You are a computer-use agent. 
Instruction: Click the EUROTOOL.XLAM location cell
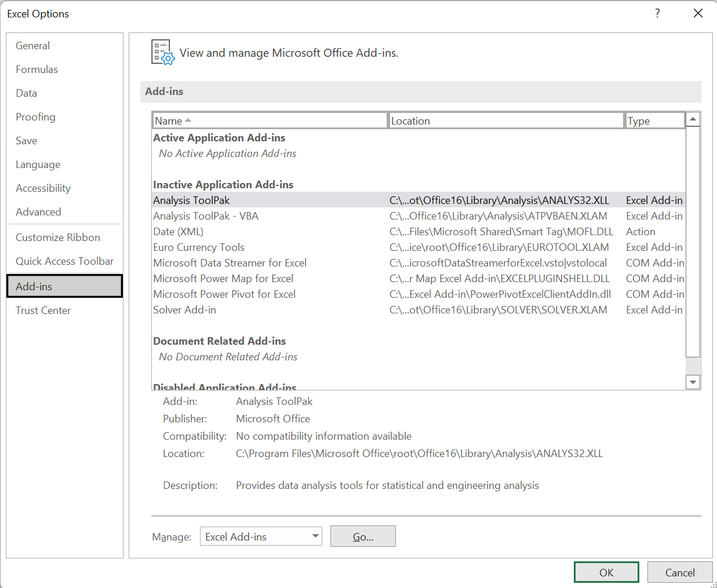click(499, 247)
